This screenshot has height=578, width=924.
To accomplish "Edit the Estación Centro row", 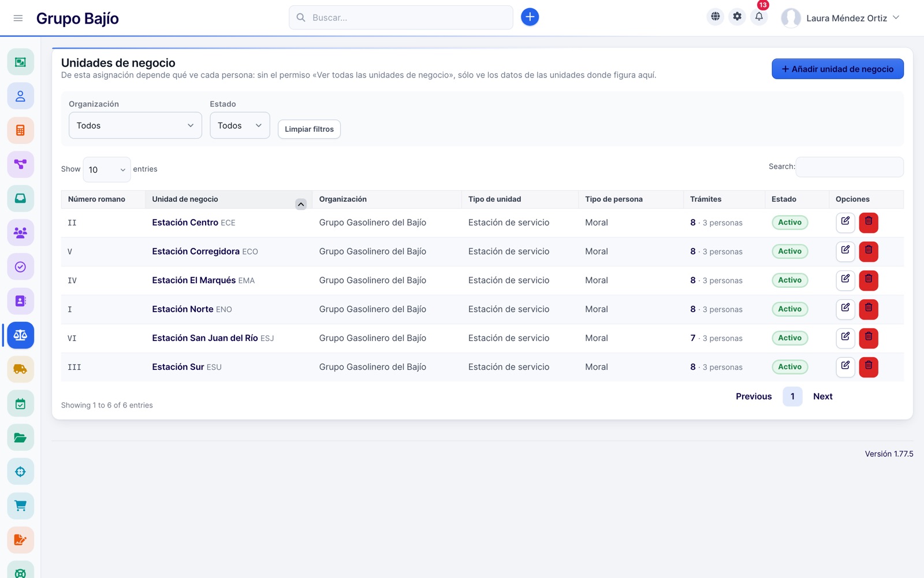I will [845, 222].
